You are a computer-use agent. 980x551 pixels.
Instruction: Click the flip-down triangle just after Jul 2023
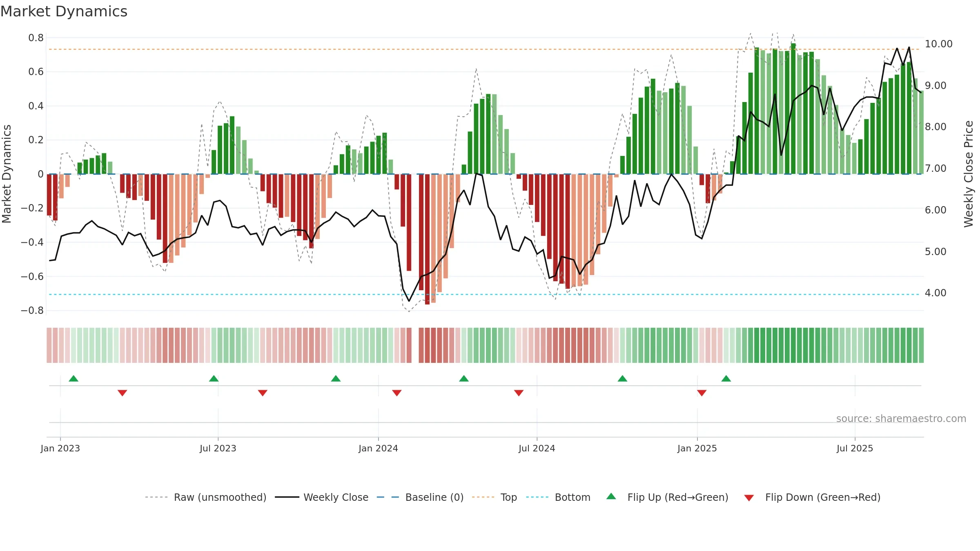point(263,393)
